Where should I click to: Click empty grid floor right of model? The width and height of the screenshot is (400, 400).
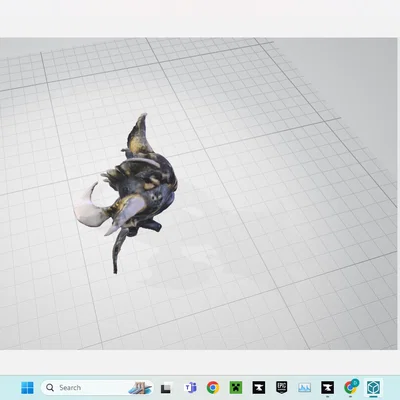pos(283,200)
